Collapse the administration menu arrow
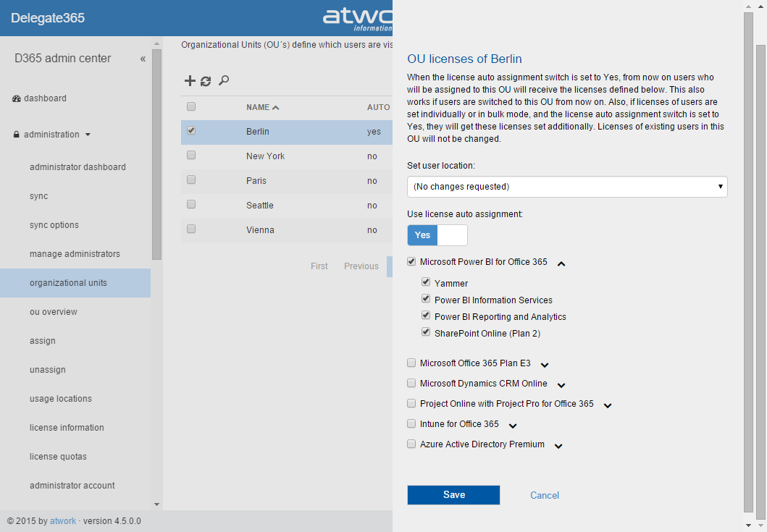 pyautogui.click(x=88, y=135)
